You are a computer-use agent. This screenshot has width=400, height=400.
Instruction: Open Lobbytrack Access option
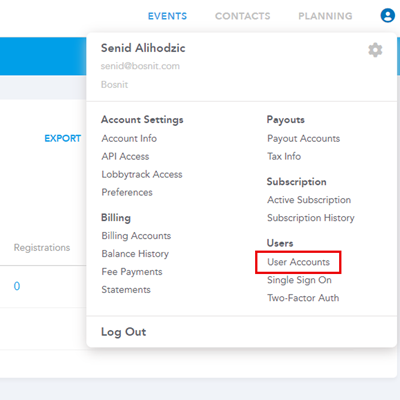tap(142, 174)
